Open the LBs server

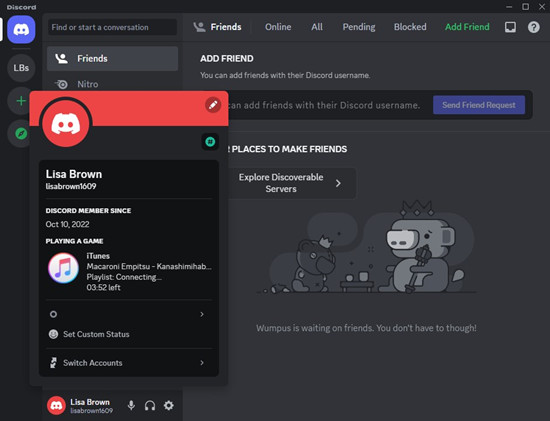click(21, 68)
